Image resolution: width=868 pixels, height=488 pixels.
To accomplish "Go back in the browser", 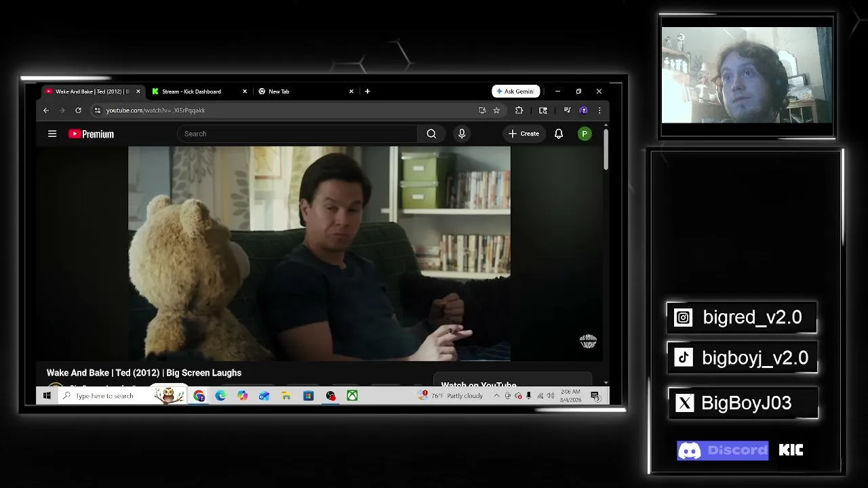I will point(46,110).
